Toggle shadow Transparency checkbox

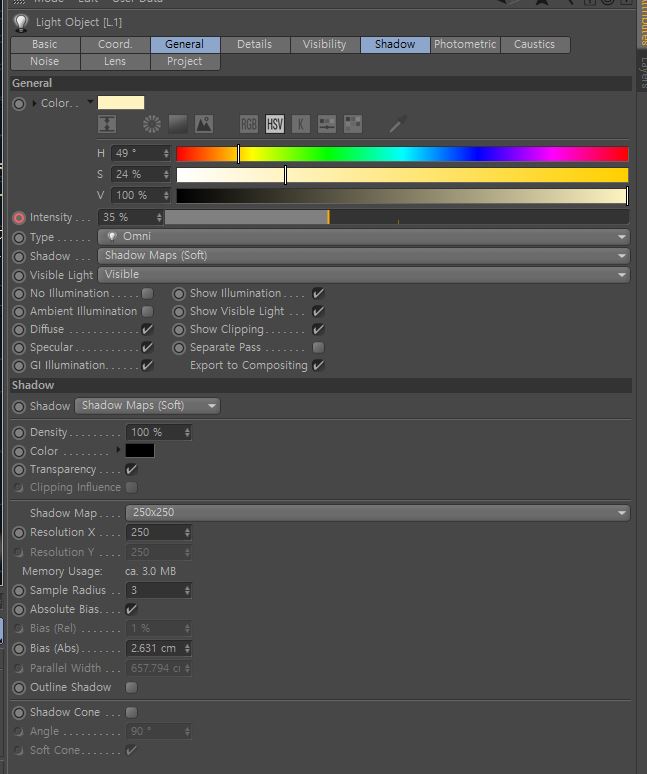tap(131, 469)
